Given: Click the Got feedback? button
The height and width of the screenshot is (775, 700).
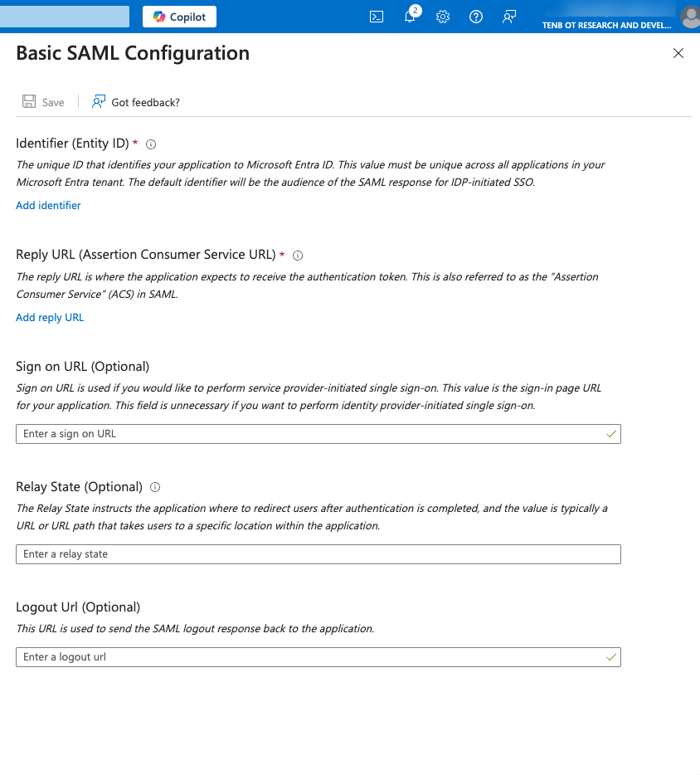Looking at the screenshot, I should [x=136, y=102].
